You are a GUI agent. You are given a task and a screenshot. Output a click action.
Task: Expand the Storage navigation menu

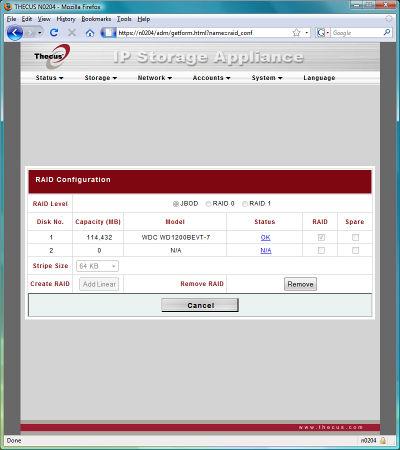coord(101,78)
